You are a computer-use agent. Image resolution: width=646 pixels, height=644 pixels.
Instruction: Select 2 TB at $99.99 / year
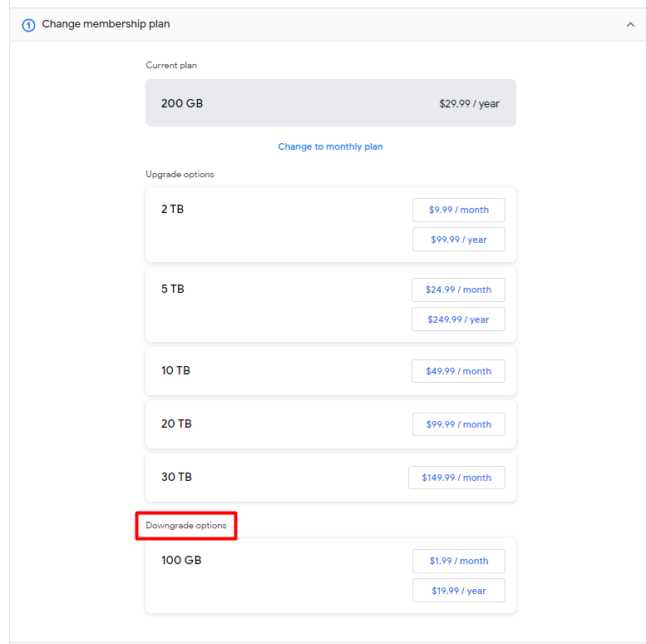[x=459, y=240]
